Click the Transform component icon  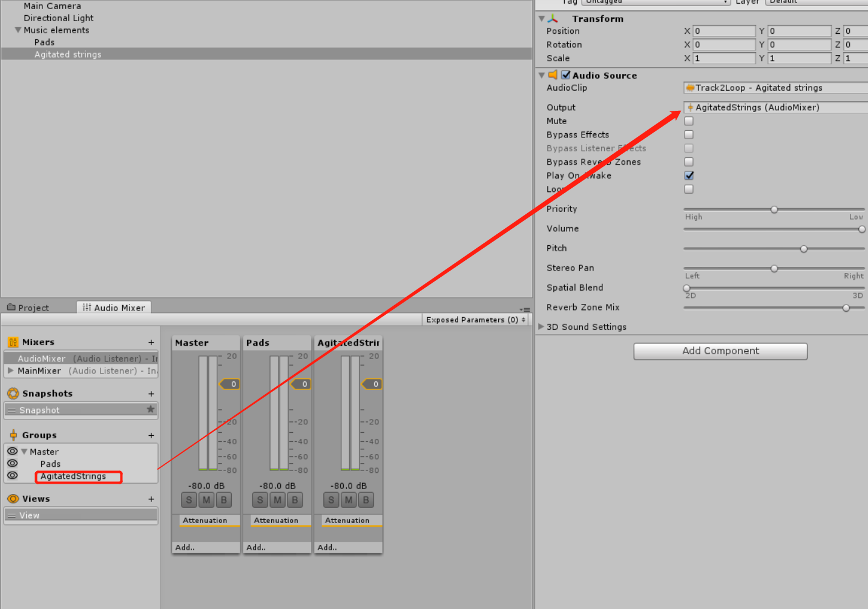[x=553, y=19]
